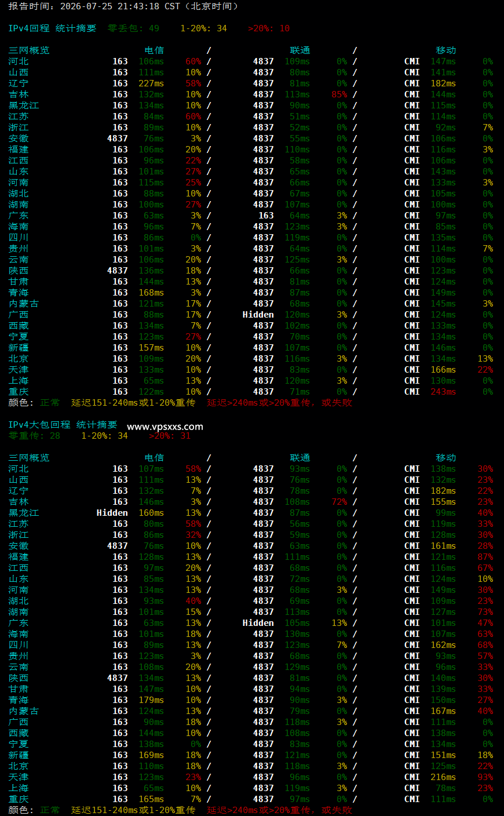Select 辽宁 电信 227ms latency value

pos(151,83)
